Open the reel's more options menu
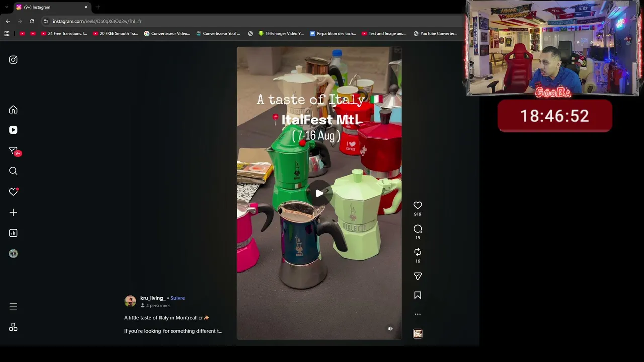 click(418, 314)
